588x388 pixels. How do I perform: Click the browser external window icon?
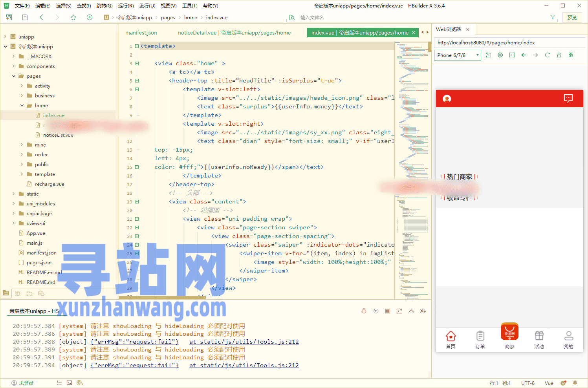(489, 55)
